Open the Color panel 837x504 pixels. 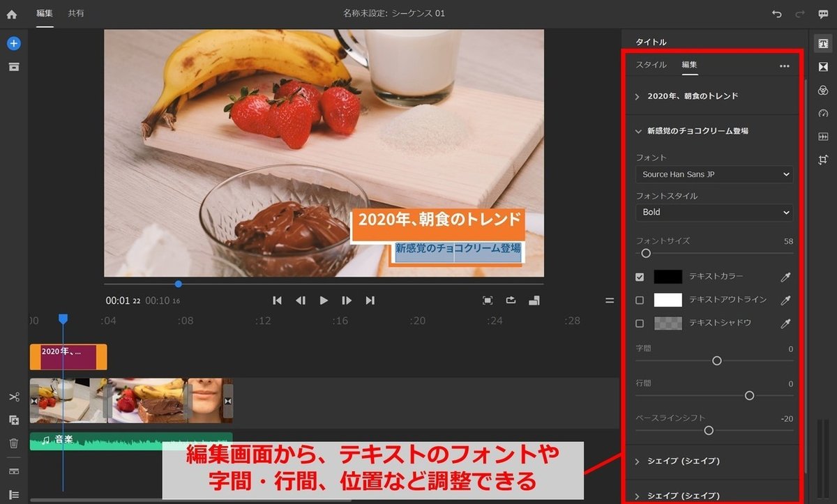pyautogui.click(x=824, y=90)
